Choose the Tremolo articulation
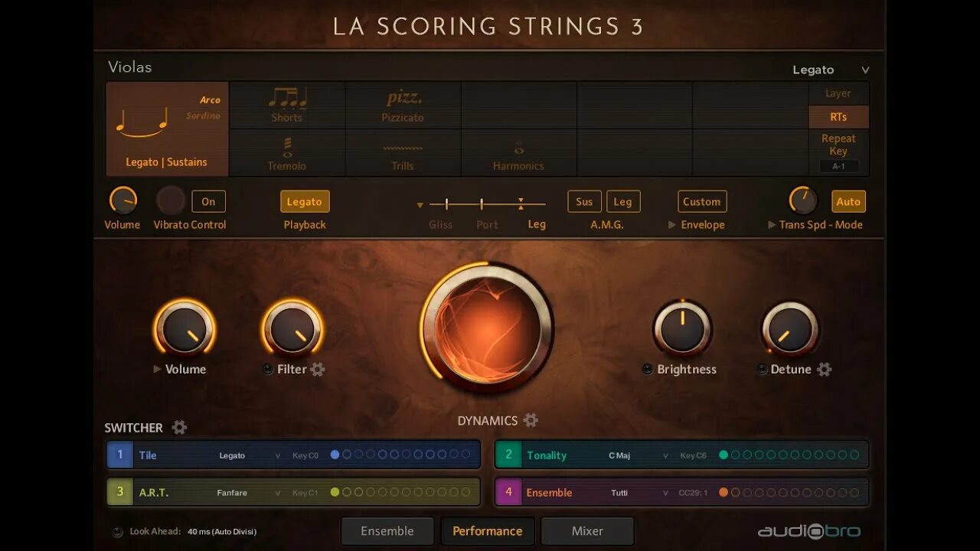 click(287, 153)
